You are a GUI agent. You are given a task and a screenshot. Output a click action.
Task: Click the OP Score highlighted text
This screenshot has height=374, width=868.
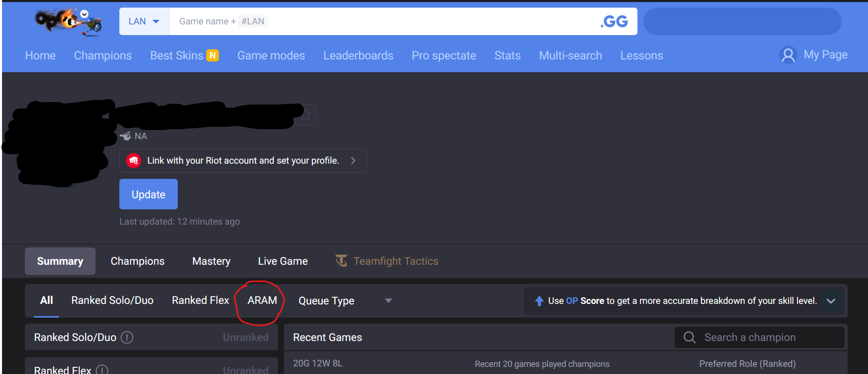(585, 301)
